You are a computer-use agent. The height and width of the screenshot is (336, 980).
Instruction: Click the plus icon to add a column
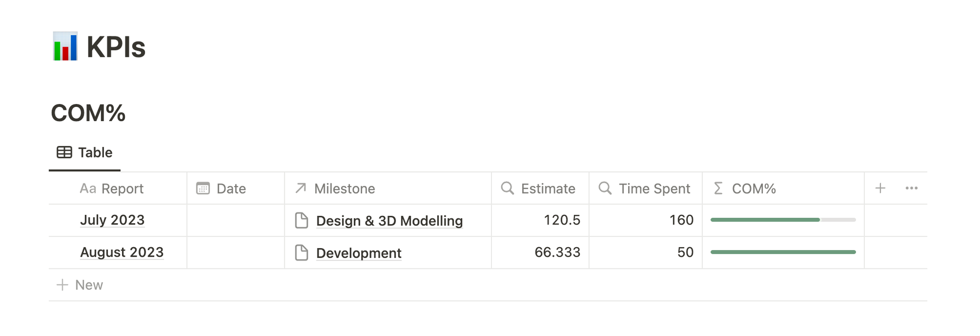pyautogui.click(x=880, y=188)
